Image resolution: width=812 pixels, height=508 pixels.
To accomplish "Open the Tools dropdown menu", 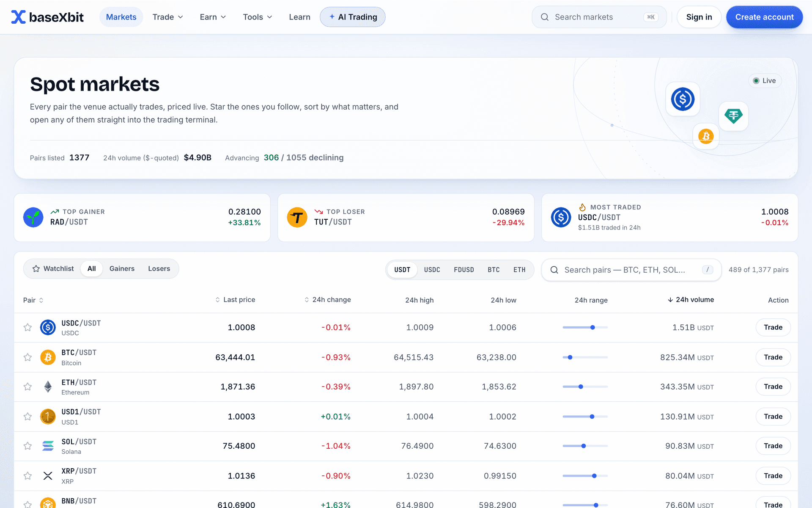I will click(x=257, y=17).
